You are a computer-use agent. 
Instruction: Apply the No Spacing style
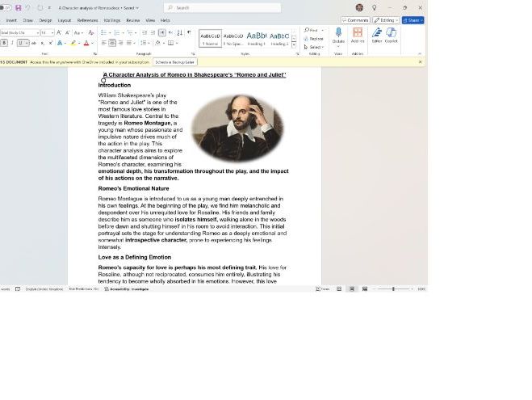point(233,38)
